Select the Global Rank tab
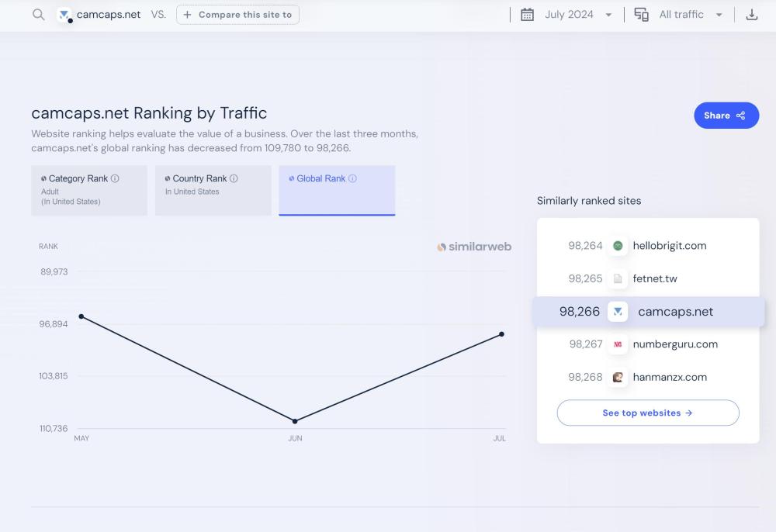Viewport: 776px width, 532px height. point(337,190)
